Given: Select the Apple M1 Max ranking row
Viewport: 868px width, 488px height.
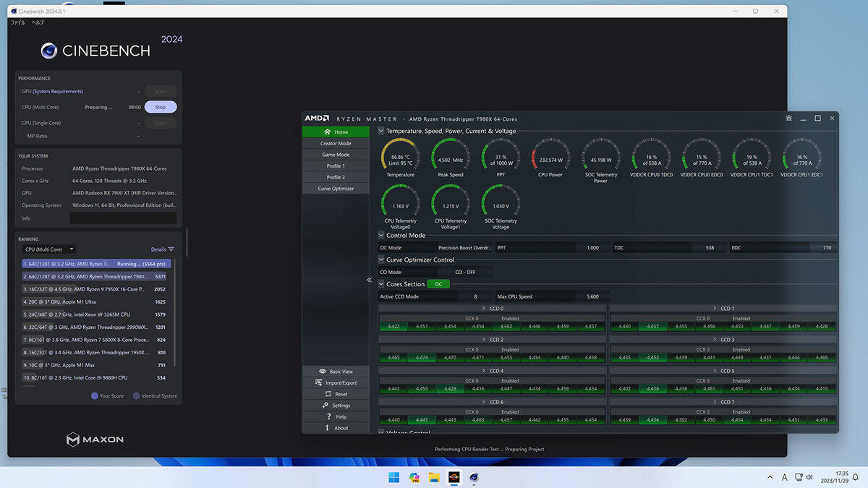Looking at the screenshot, I should tap(96, 365).
